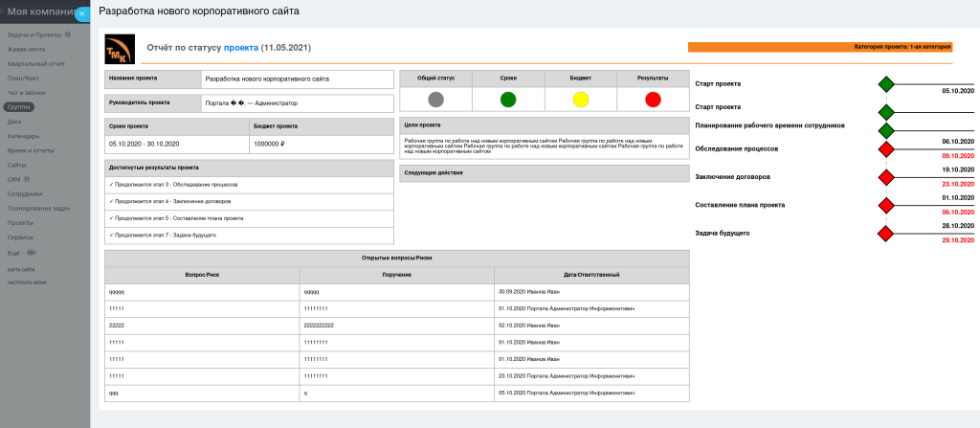Click the TMK company logo
This screenshot has width=980, height=428.
(x=119, y=49)
